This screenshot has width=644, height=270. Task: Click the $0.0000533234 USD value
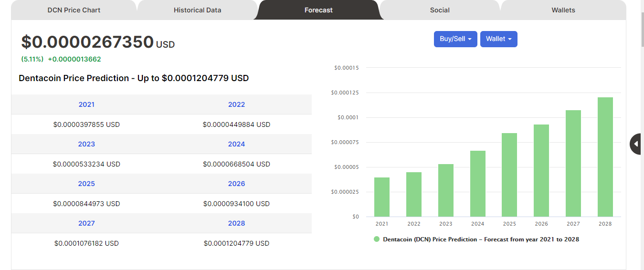86,164
